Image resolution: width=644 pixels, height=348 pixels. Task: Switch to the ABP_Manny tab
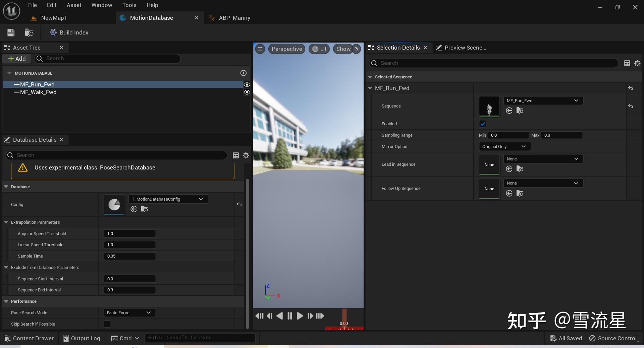click(234, 18)
